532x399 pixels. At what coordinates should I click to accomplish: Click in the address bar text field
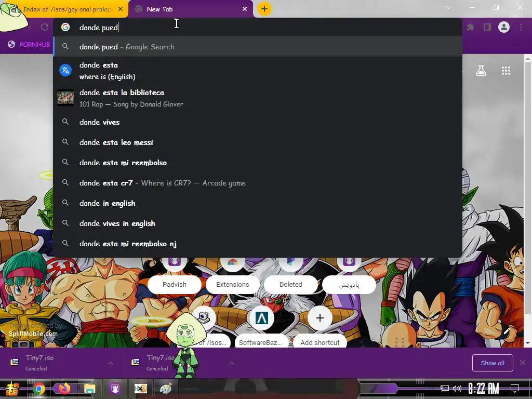[x=258, y=28]
